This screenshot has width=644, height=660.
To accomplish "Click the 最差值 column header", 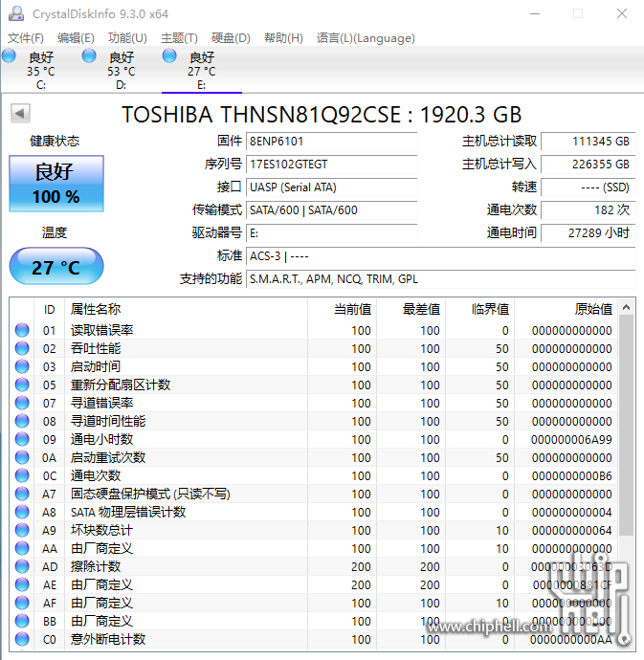I will click(411, 309).
